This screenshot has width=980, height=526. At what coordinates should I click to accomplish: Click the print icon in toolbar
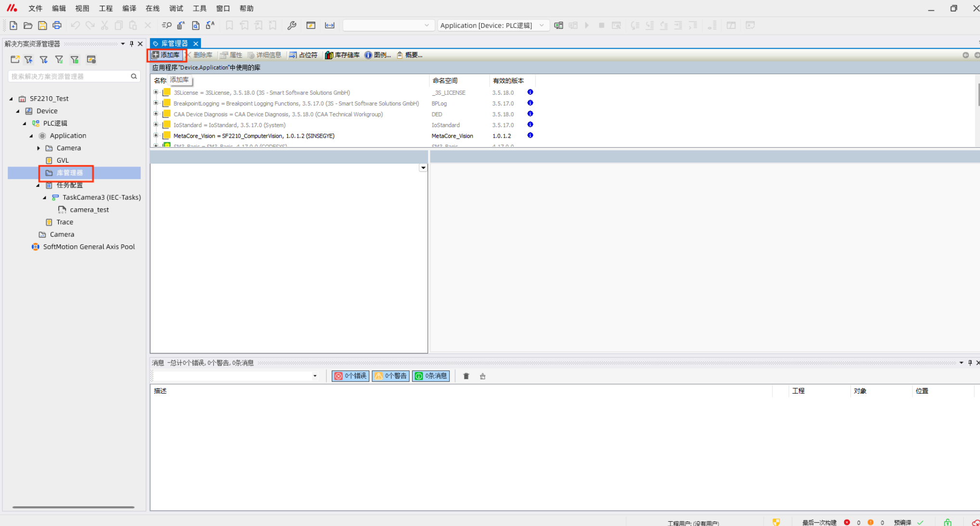[57, 26]
